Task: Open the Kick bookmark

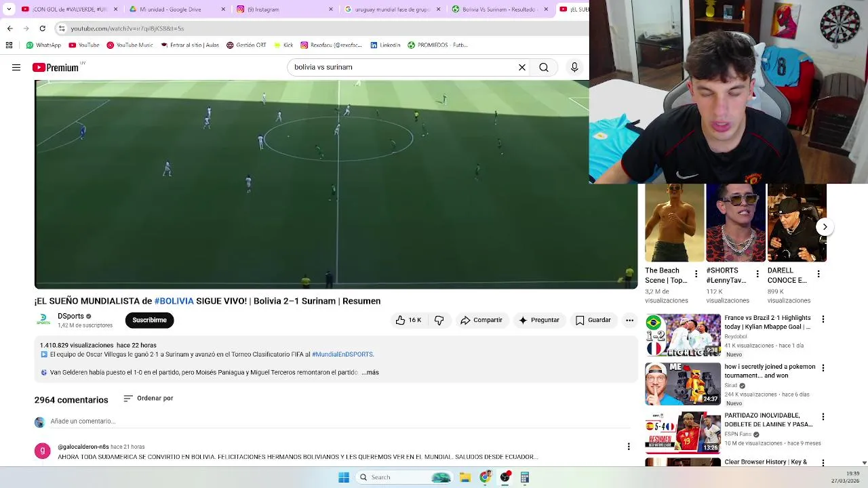Action: tap(283, 45)
